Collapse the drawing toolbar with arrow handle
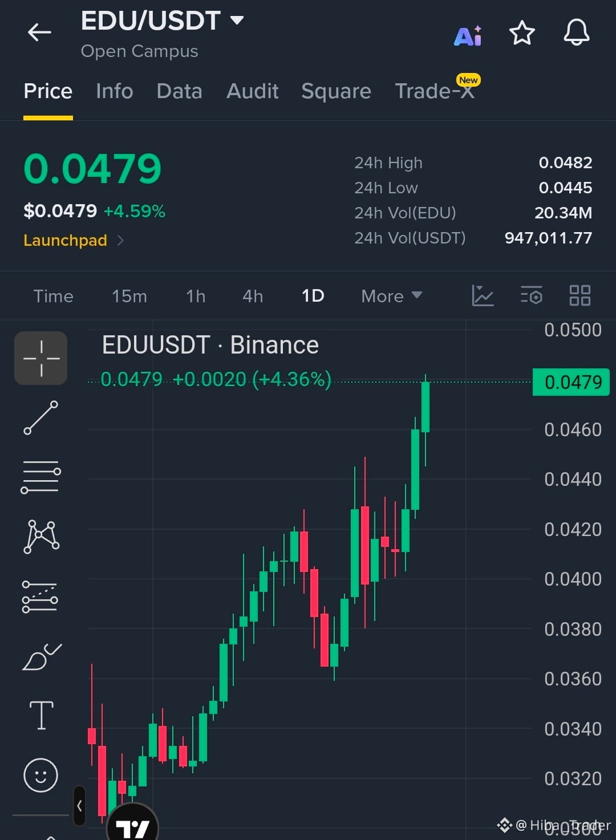 pyautogui.click(x=79, y=806)
